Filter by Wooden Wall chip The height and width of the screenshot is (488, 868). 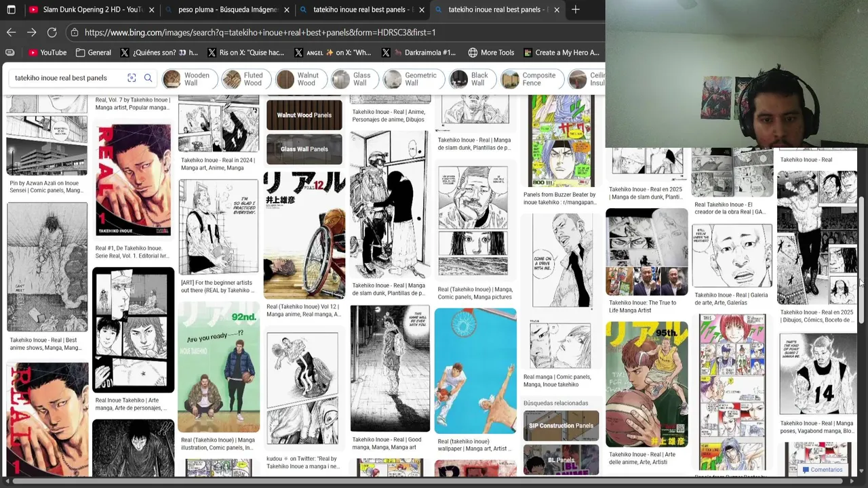[189, 79]
